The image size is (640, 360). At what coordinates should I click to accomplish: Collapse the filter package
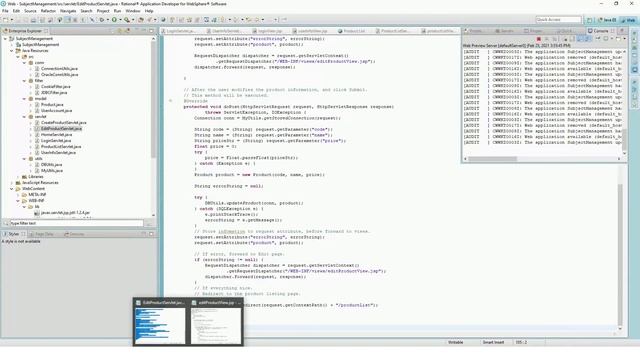pyautogui.click(x=24, y=81)
